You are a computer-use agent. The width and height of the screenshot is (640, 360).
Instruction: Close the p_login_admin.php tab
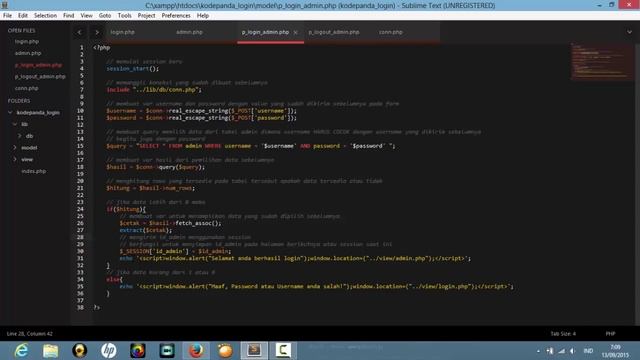pyautogui.click(x=296, y=32)
